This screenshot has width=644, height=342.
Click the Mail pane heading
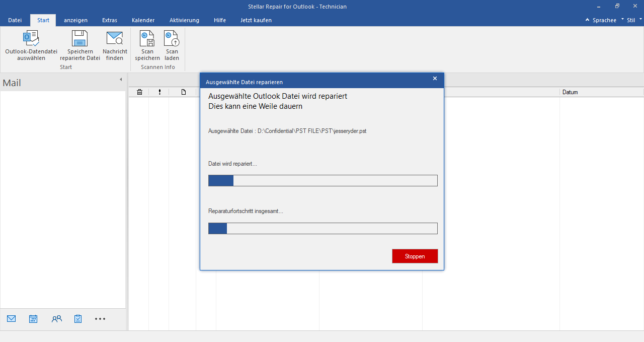pos(12,83)
